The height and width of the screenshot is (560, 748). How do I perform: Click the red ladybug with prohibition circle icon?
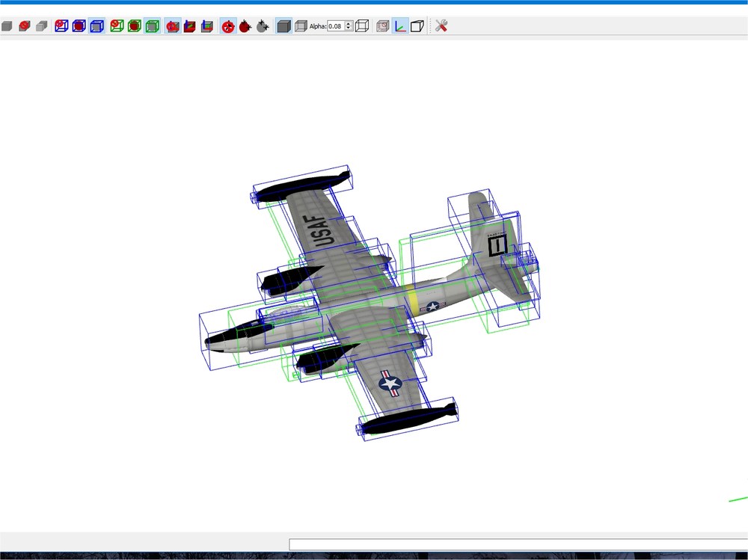228,26
